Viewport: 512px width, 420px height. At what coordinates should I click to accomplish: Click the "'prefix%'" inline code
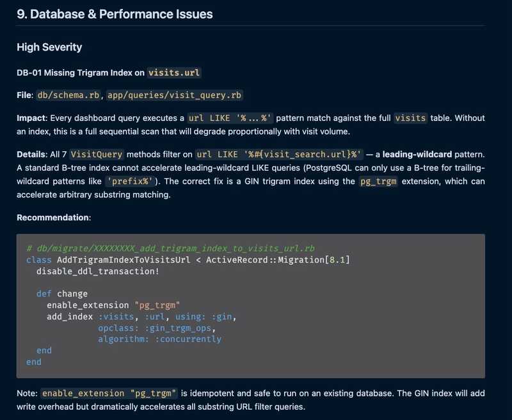tap(130, 181)
